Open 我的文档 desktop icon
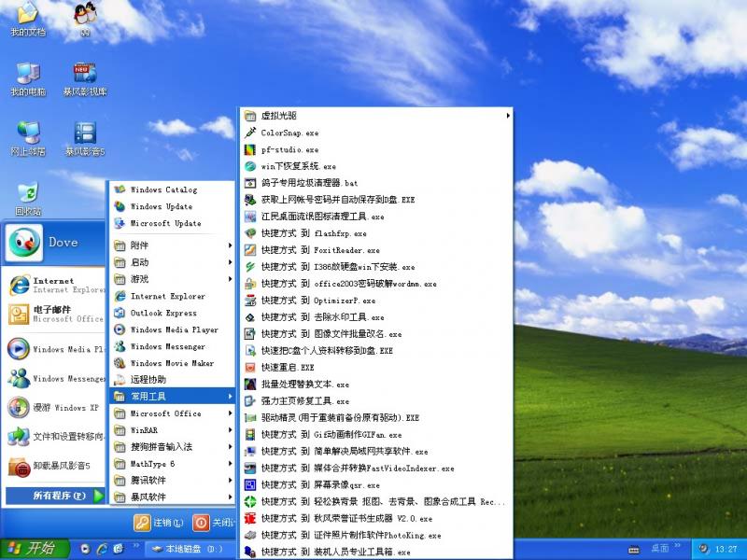Screen dimensions: 747x560 pyautogui.click(x=28, y=14)
